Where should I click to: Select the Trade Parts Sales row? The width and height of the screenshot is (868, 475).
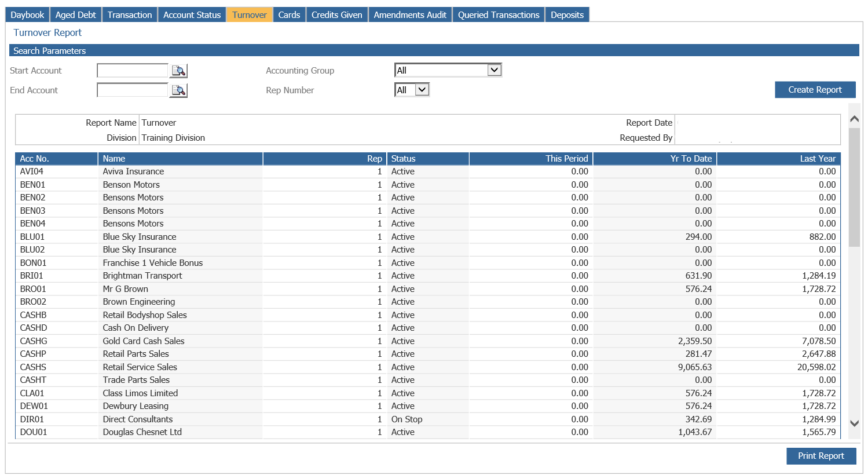(x=428, y=380)
